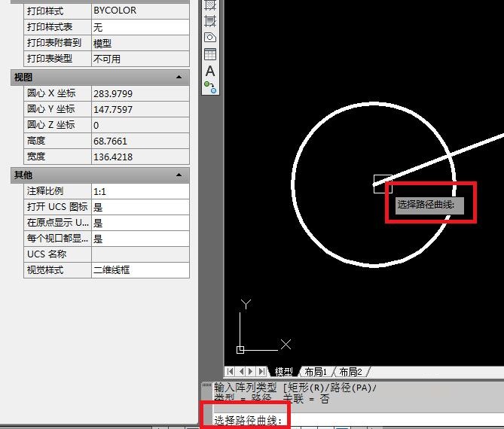504x429 pixels.
Task: Open the 每个视口都显... value field
Action: point(140,239)
